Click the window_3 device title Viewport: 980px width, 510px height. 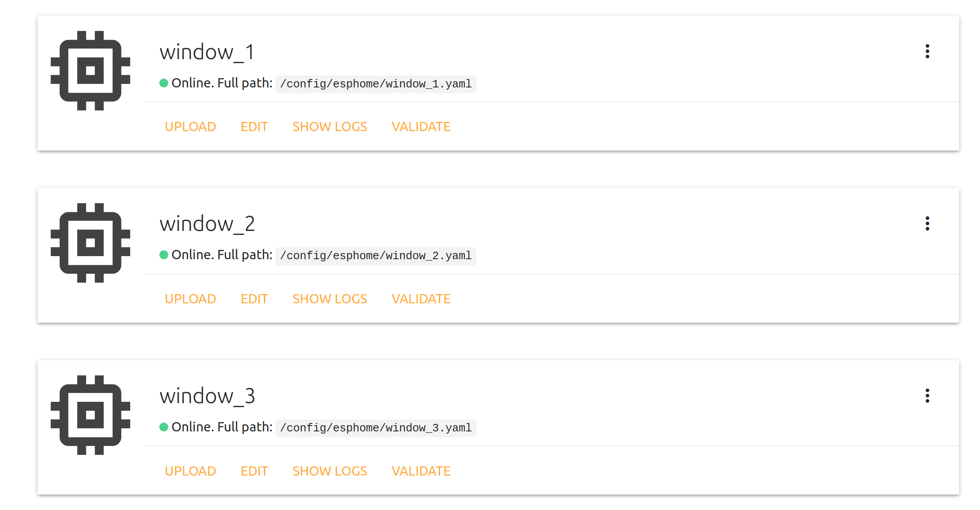click(207, 396)
